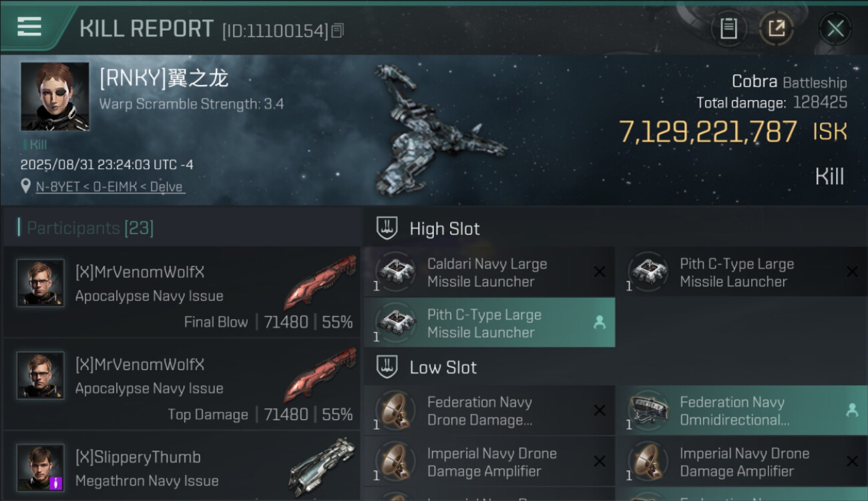The width and height of the screenshot is (868, 501).
Task: Open victim portrait of 翼之龙
Action: tap(55, 96)
